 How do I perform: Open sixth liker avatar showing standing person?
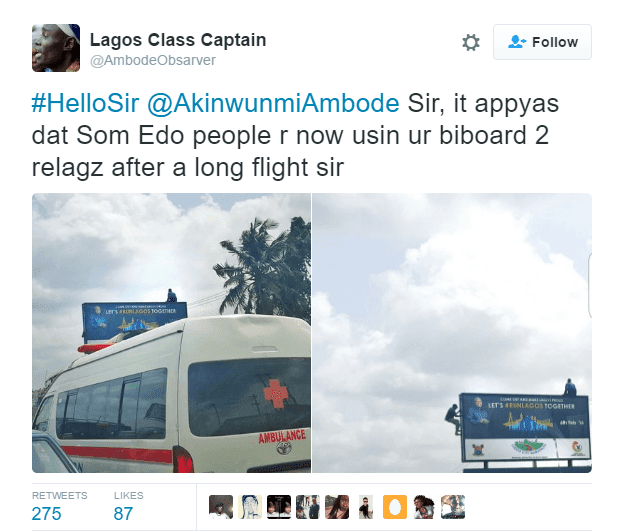pos(366,507)
